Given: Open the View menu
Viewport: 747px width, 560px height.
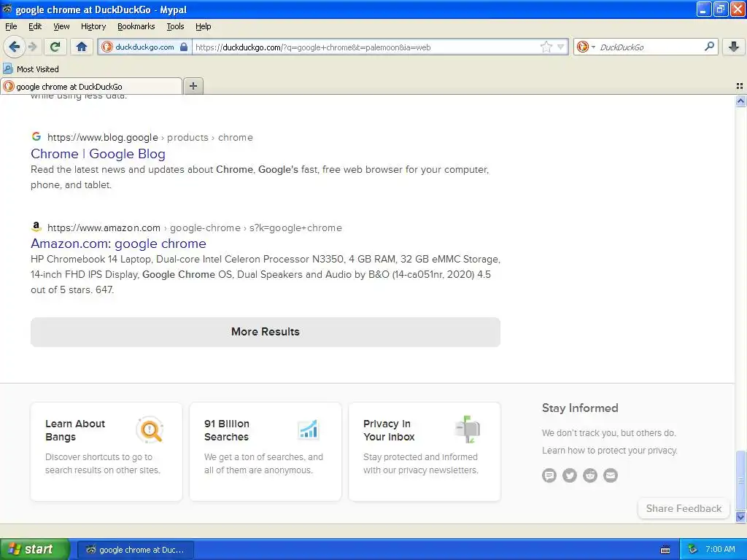Looking at the screenshot, I should click(x=61, y=26).
